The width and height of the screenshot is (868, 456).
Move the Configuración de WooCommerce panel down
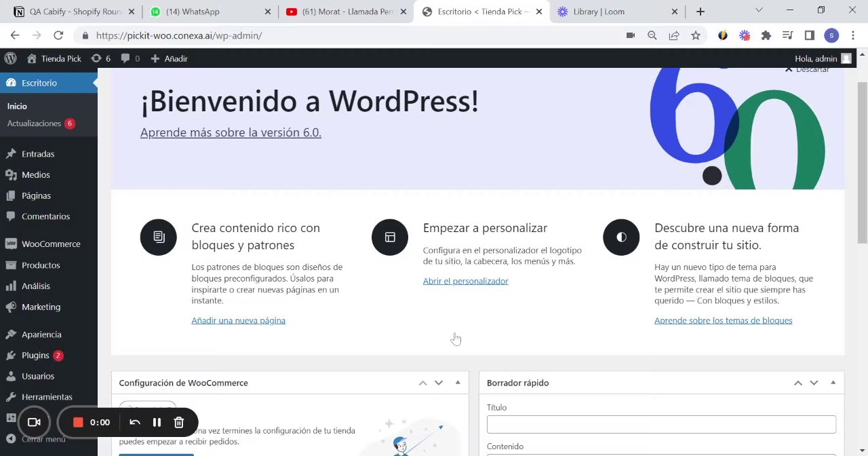click(x=439, y=383)
